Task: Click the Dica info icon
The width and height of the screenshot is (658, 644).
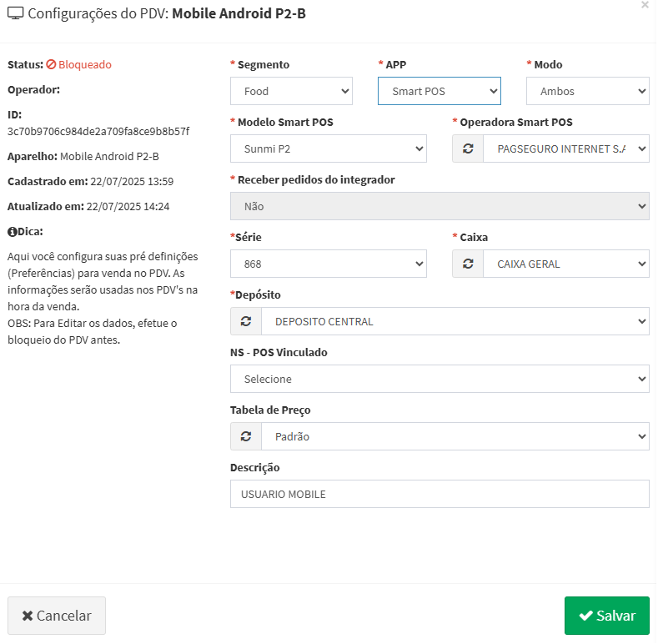Action: coord(12,231)
